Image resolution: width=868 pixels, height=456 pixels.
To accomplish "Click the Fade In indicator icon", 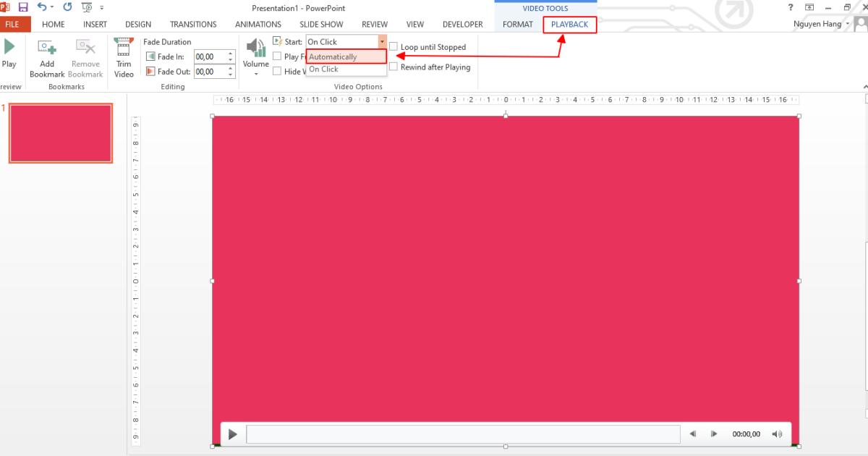I will (150, 56).
